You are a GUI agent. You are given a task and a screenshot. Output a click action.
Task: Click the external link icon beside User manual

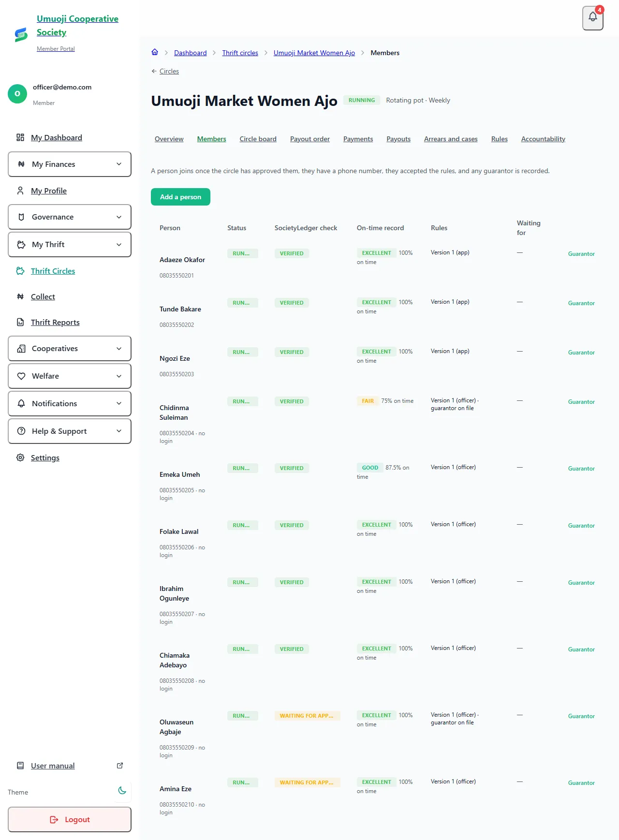120,766
